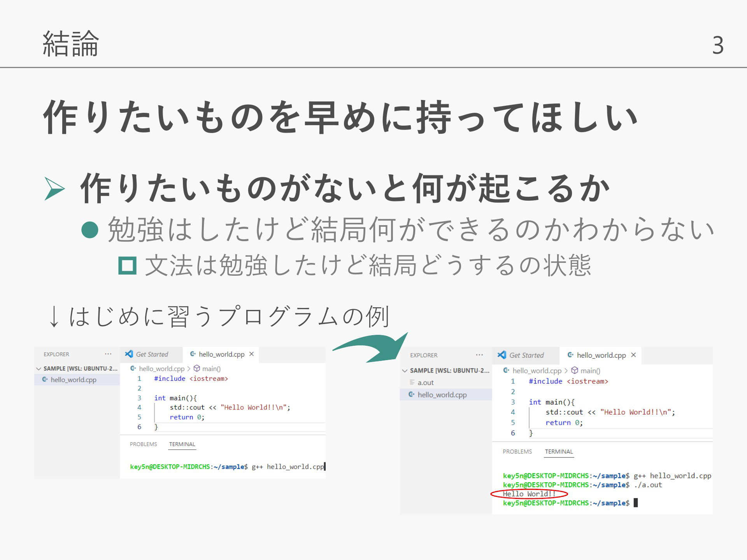
Task: Switch to TERMINAL panel tab in left VS Code
Action: click(x=182, y=444)
